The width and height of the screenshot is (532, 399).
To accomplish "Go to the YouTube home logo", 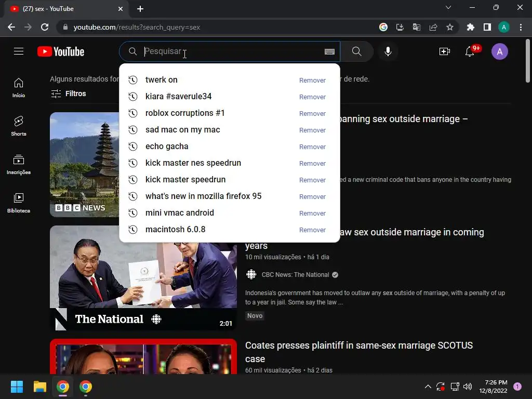I will 61,51.
